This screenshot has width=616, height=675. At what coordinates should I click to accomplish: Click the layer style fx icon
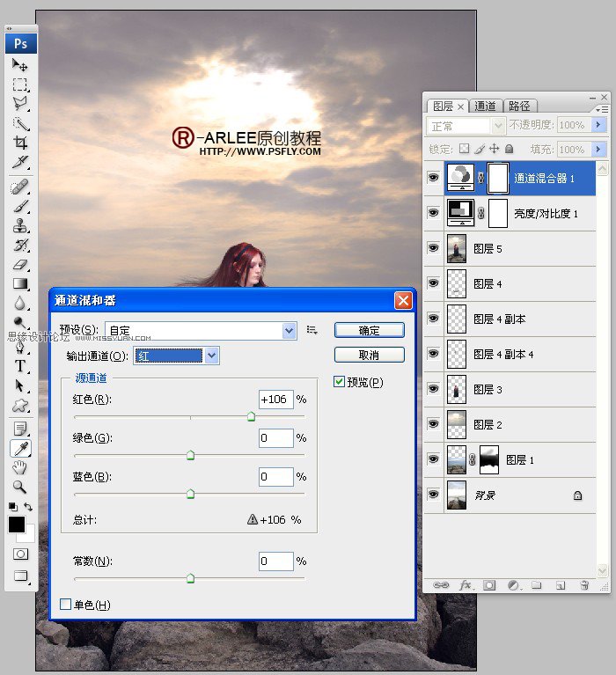click(x=466, y=585)
